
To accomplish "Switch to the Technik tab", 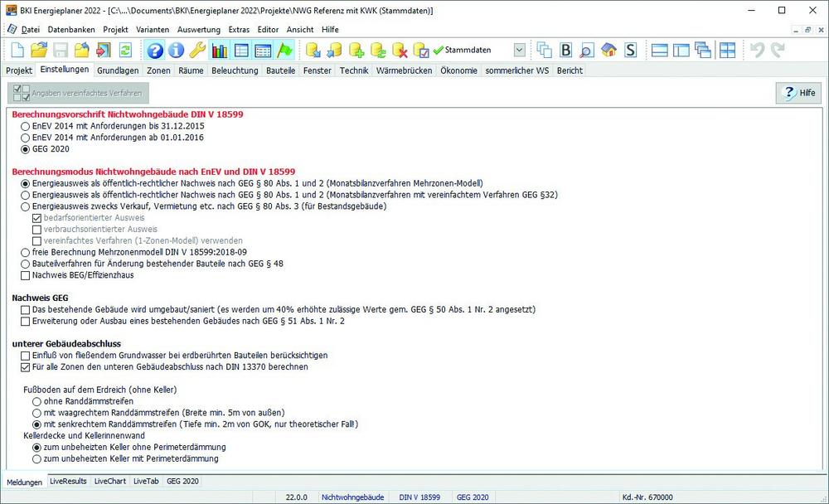I will tap(354, 70).
